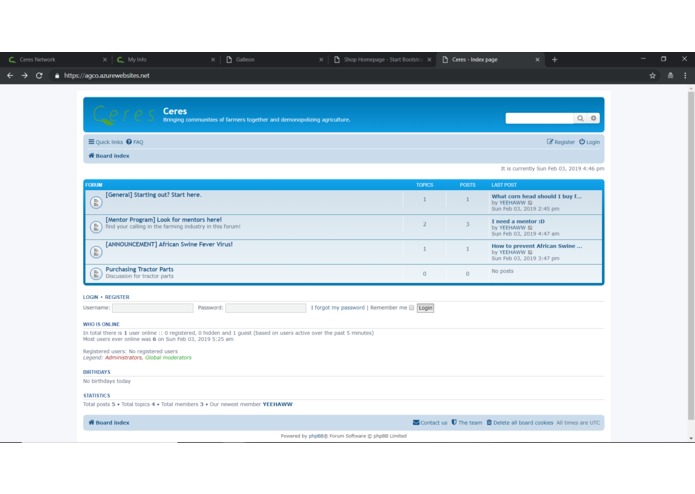Click the Login form button
The image size is (695, 494).
click(x=426, y=308)
